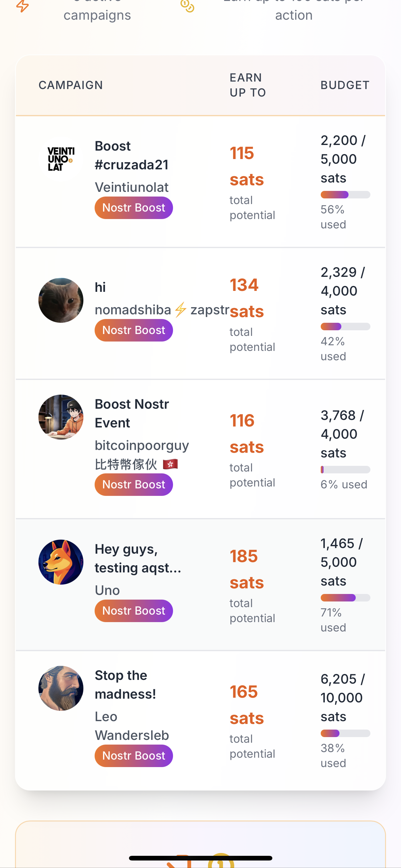Click the 56% used budget progress bar
401x868 pixels.
(x=345, y=195)
